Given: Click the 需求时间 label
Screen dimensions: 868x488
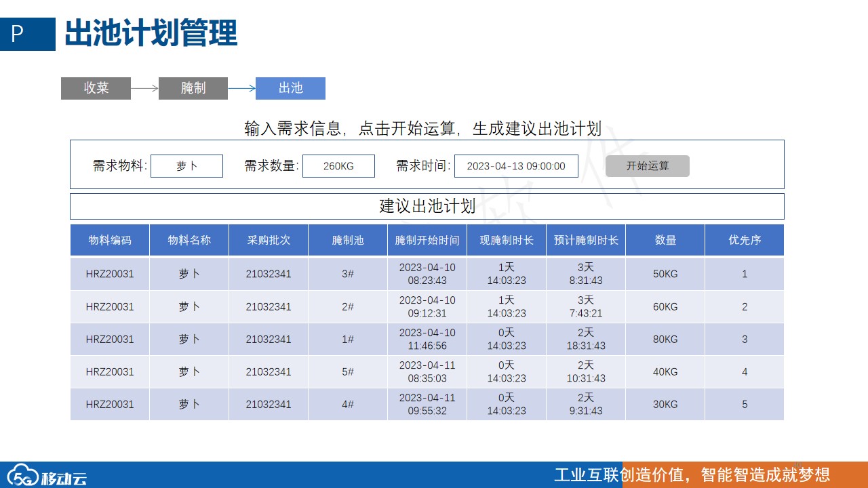Looking at the screenshot, I should (x=424, y=166).
